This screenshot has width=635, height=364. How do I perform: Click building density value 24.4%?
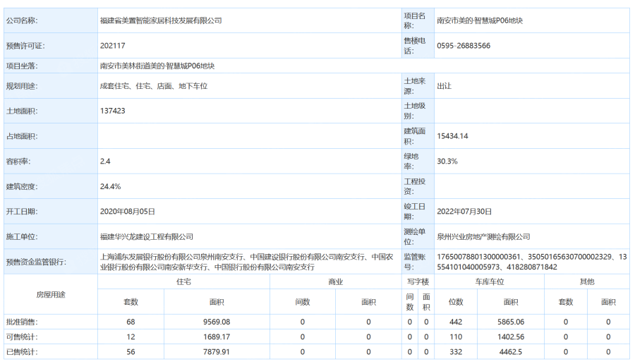pyautogui.click(x=110, y=187)
